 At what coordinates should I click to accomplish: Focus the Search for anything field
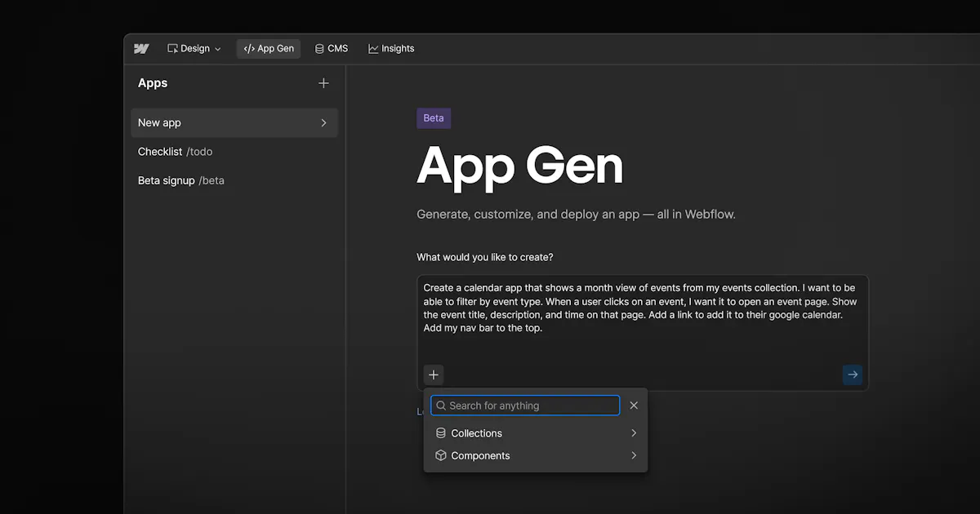[525, 405]
